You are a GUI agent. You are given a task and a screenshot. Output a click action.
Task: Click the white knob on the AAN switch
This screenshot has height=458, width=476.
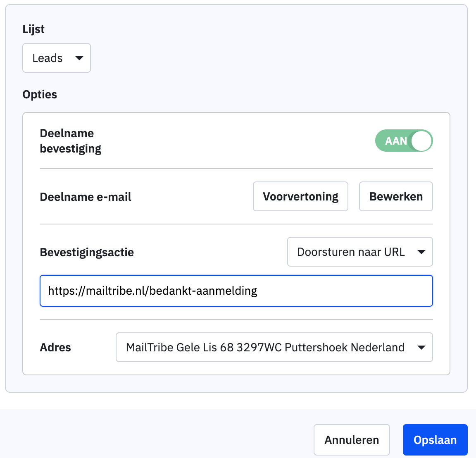pyautogui.click(x=422, y=141)
